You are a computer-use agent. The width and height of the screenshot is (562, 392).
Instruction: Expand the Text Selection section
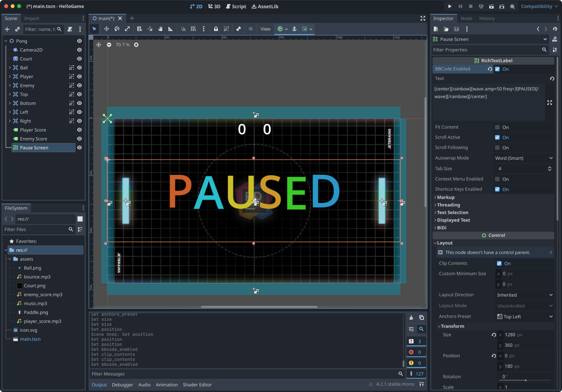point(452,212)
